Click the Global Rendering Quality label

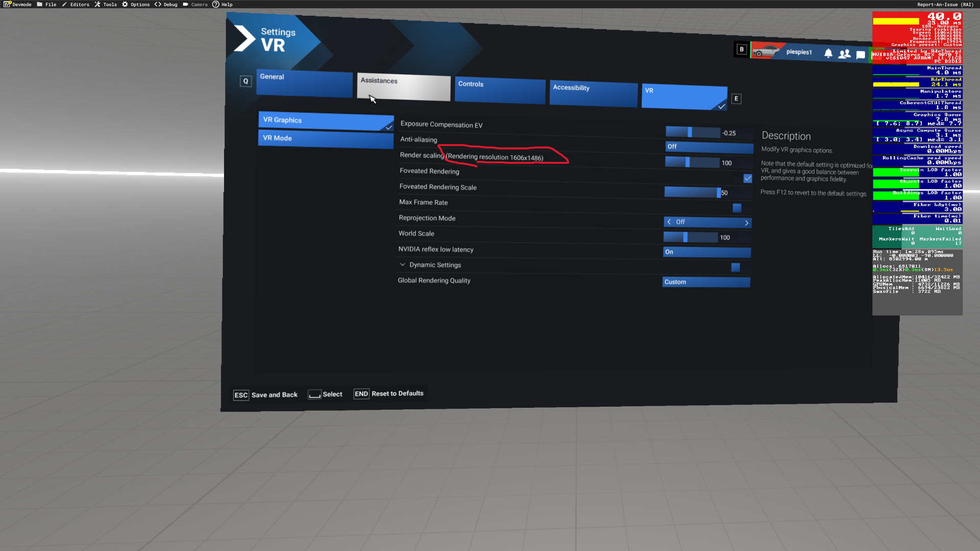[x=434, y=281]
